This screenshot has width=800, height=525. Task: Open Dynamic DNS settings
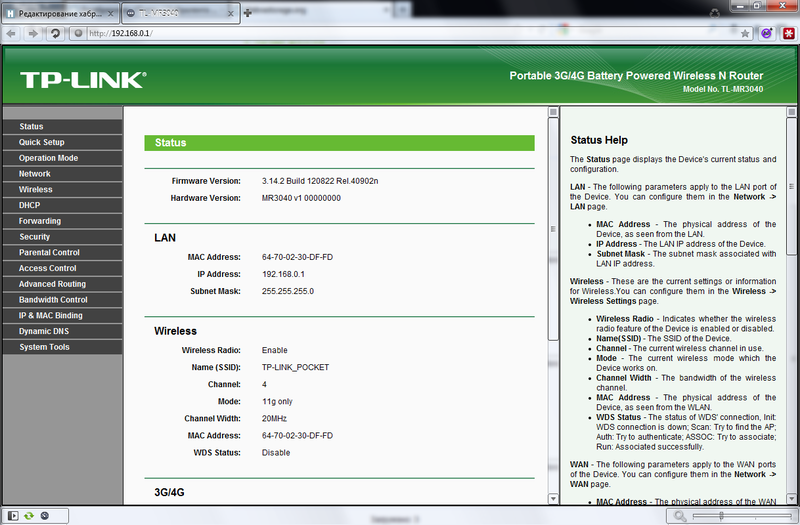pos(62,331)
